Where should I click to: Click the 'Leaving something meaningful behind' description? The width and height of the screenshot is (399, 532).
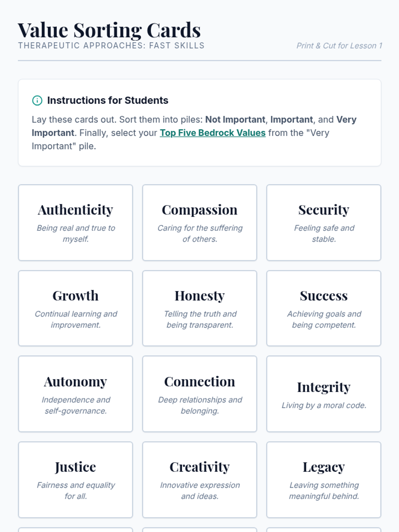(x=324, y=491)
